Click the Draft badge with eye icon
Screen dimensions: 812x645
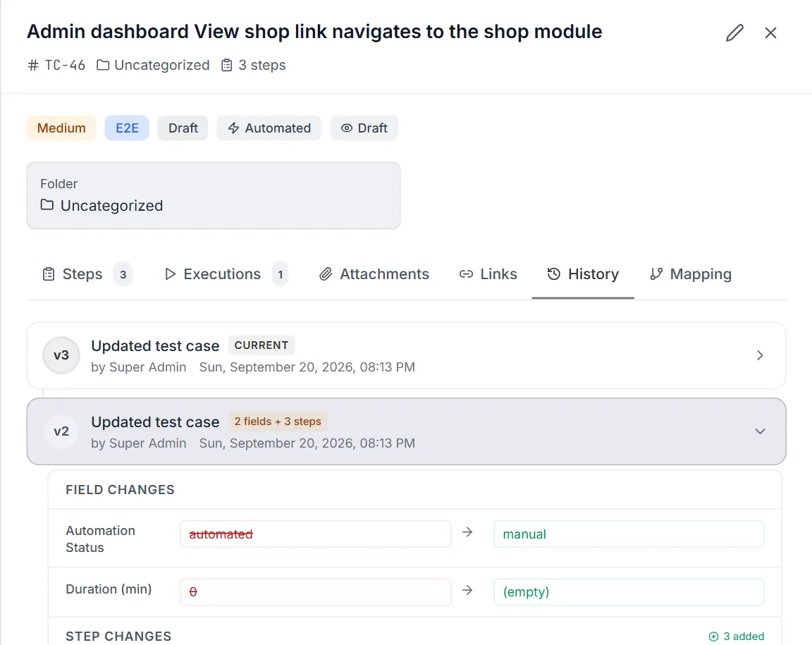[x=364, y=128]
